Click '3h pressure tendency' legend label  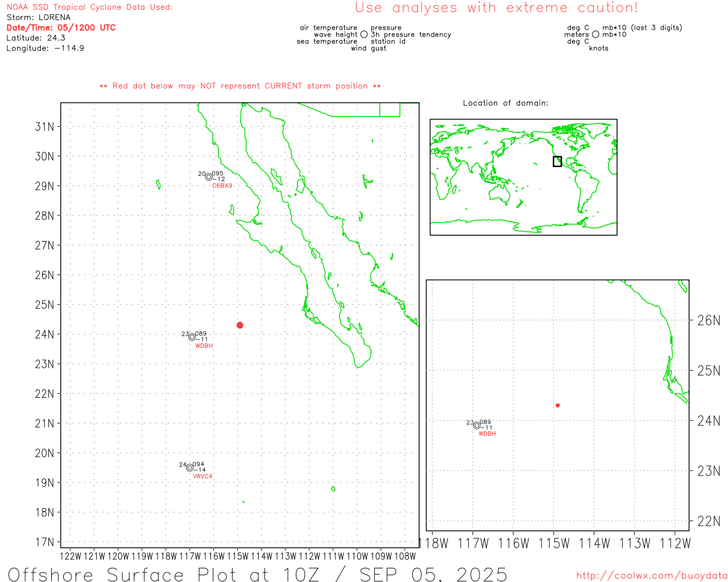(411, 35)
